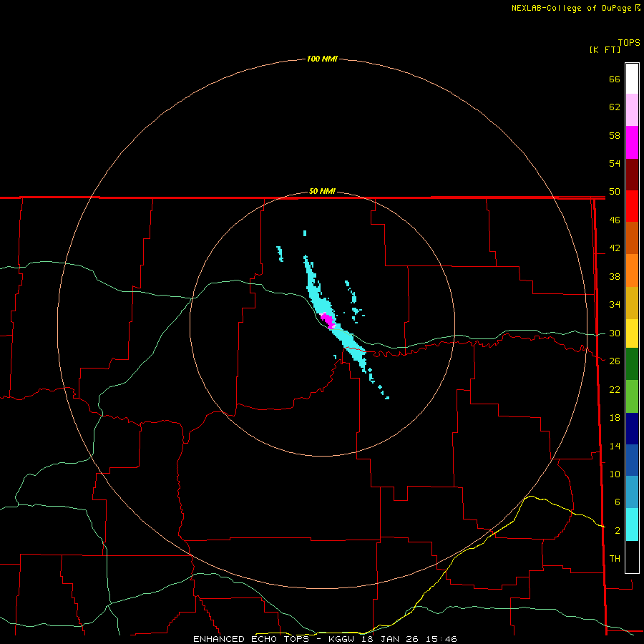Image resolution: width=644 pixels, height=644 pixels.
Task: Click the magenta swatch in the legend bar
Action: [632, 142]
